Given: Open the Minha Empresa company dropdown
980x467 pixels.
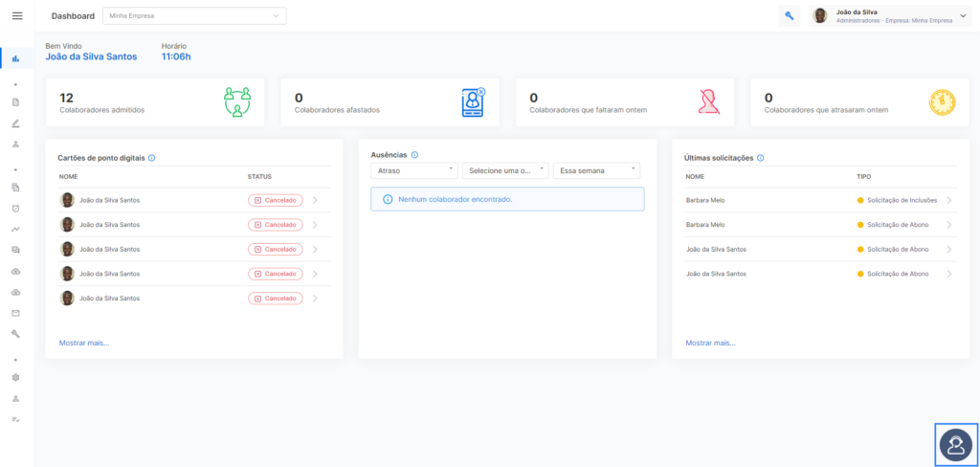Looking at the screenshot, I should [194, 15].
